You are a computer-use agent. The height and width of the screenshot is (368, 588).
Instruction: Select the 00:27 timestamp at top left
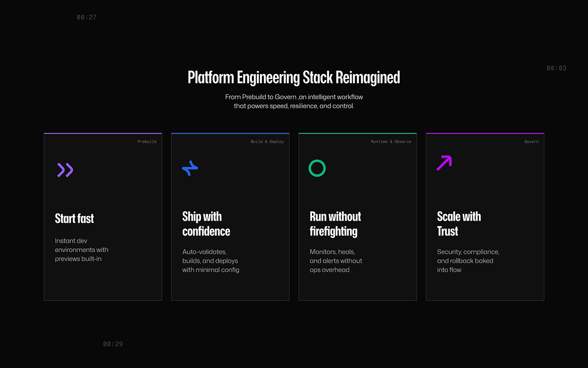[86, 17]
